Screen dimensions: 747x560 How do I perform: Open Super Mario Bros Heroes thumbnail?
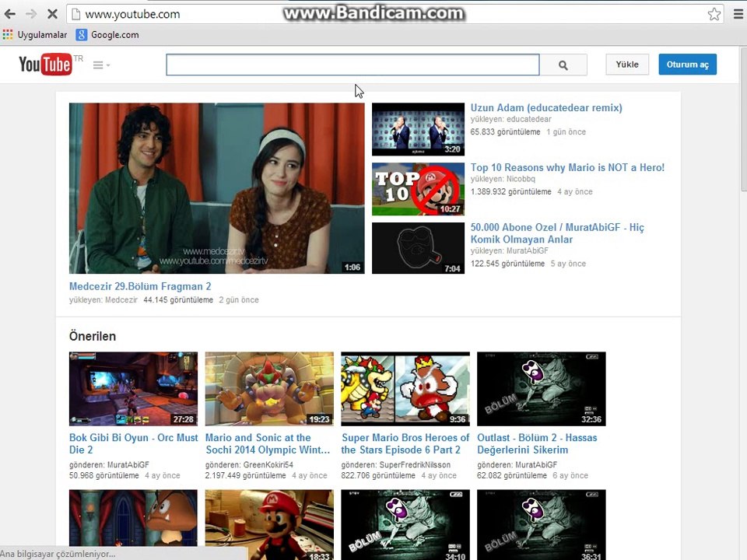405,389
